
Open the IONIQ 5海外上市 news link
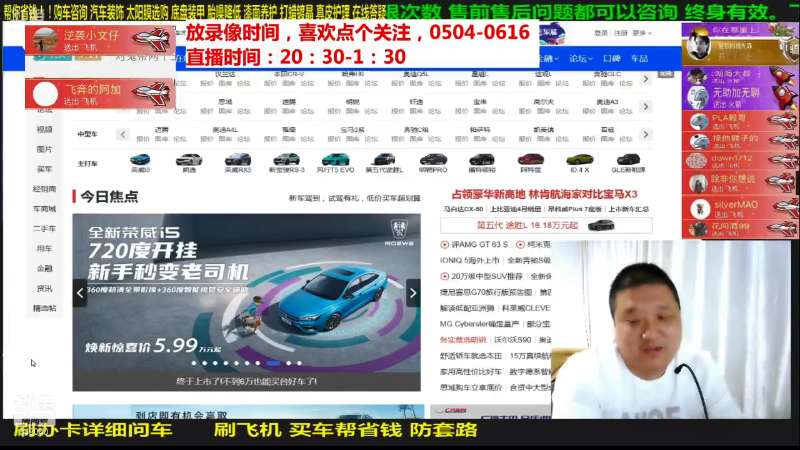coord(469,260)
